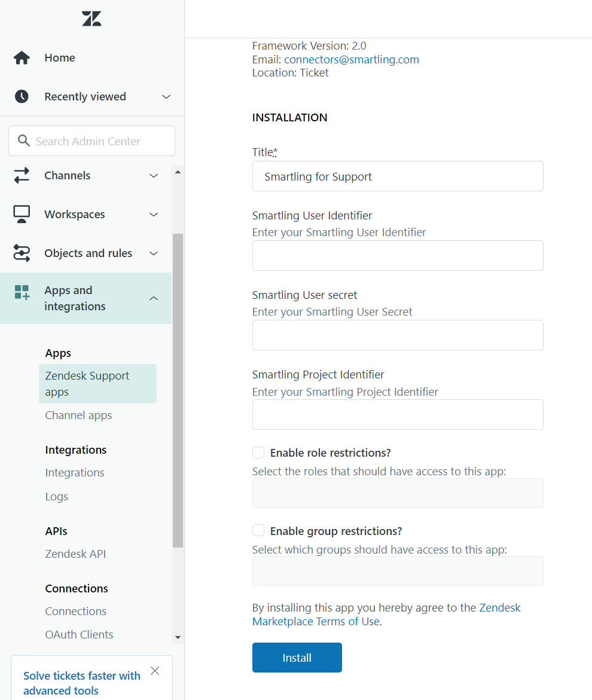The width and height of the screenshot is (592, 700).
Task: Click the Install button
Action: 297,657
